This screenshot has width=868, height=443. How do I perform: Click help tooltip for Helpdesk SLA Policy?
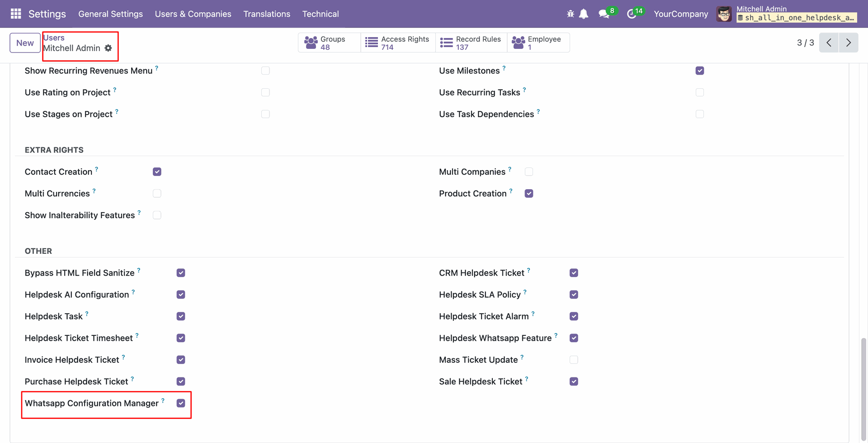525,292
